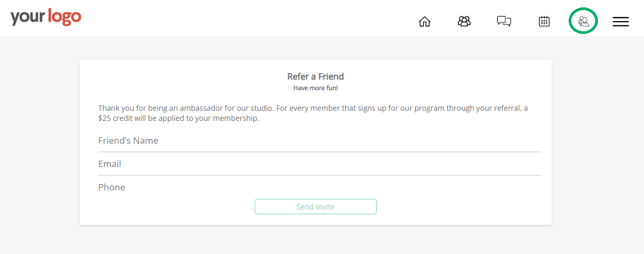Focus the Friend's Name field
This screenshot has width=644, height=254.
(x=319, y=141)
